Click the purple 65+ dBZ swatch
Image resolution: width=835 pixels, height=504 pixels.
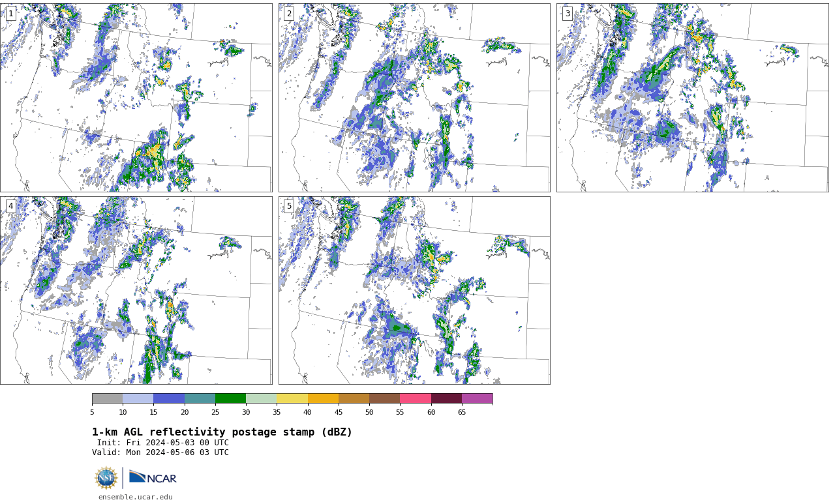point(478,398)
